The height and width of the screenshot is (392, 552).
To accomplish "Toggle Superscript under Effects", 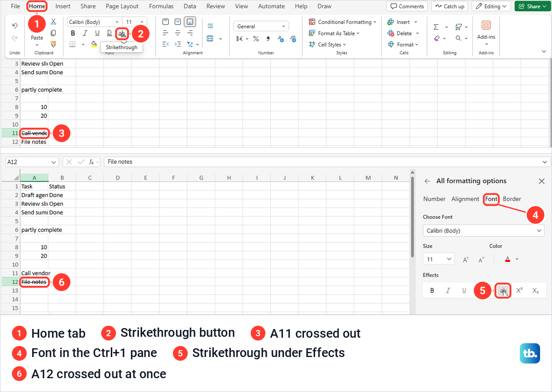I will pos(519,290).
